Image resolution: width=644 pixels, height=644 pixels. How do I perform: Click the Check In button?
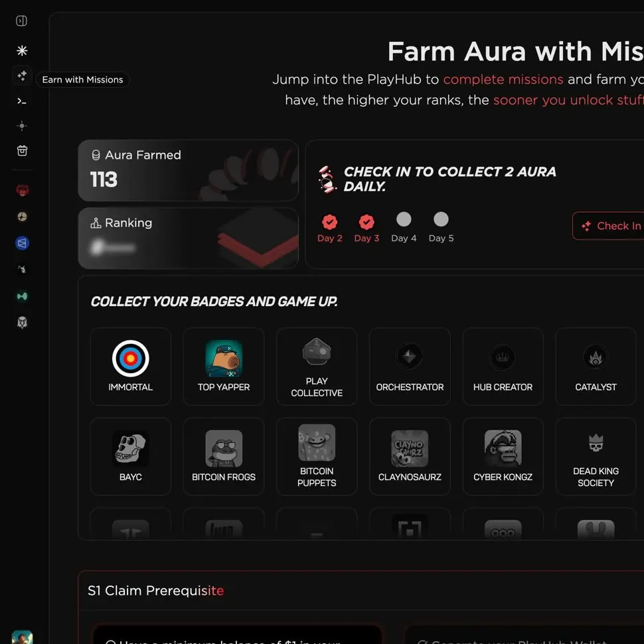tap(609, 226)
